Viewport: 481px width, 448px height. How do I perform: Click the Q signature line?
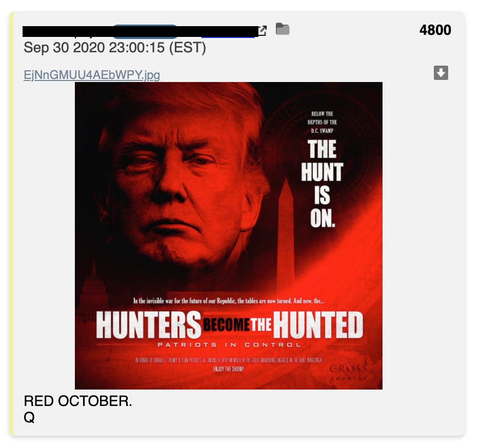click(29, 417)
